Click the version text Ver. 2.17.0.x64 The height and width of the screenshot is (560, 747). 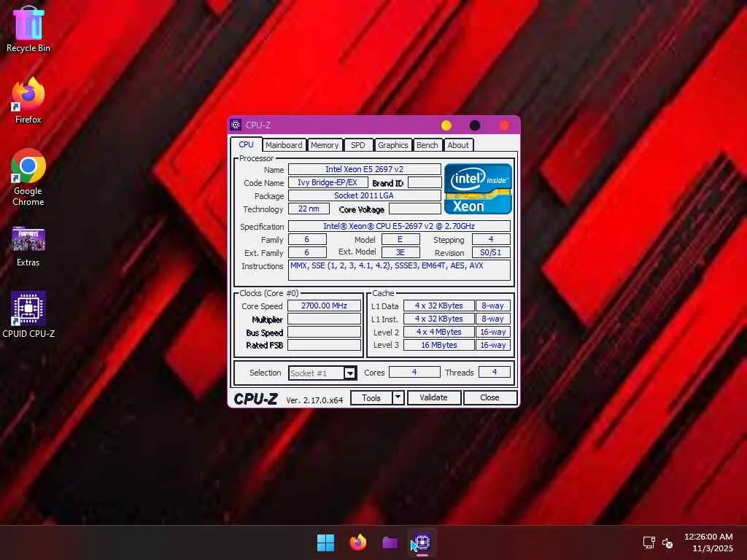coord(314,400)
